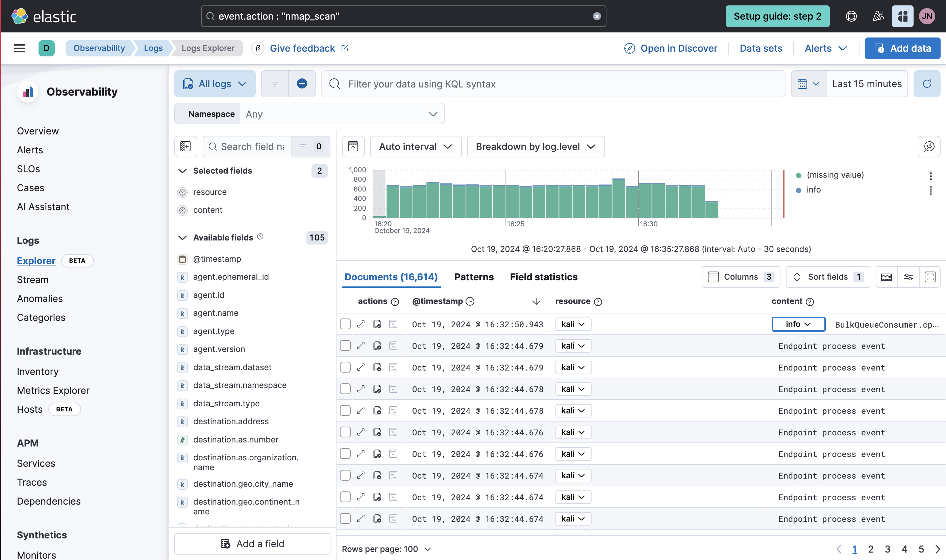
Task: Hide the histogram chart
Action: point(353,146)
